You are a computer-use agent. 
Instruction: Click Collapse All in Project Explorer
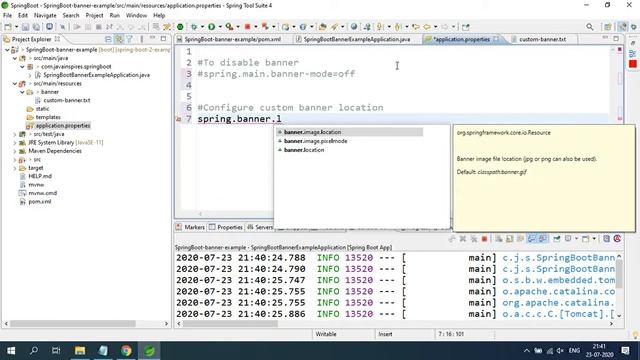(108, 39)
